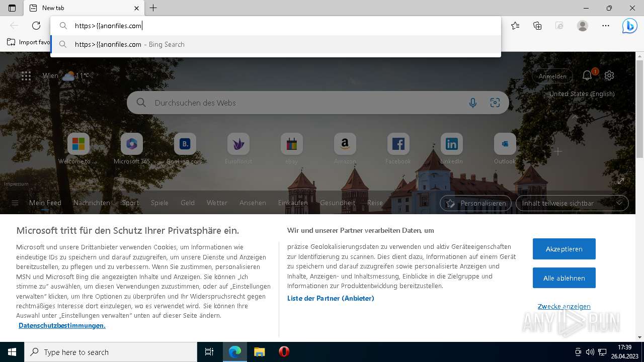Viewport: 644px width, 362px height.
Task: Open File Explorer from the taskbar
Action: tap(259, 352)
